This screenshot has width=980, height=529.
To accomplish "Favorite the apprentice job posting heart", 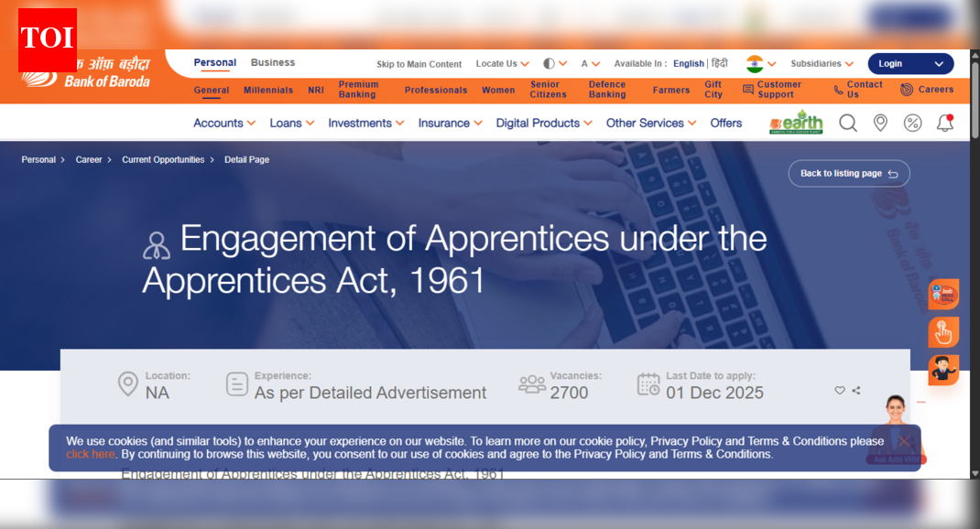I will click(x=839, y=390).
